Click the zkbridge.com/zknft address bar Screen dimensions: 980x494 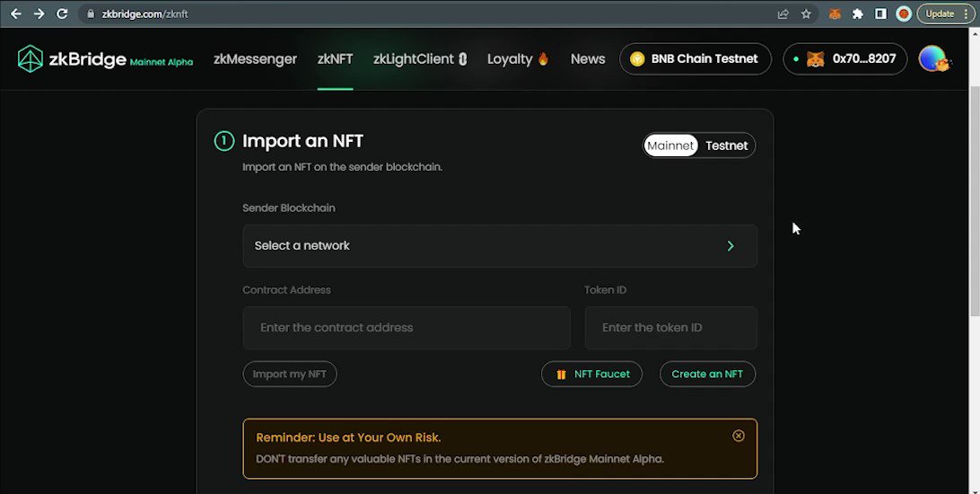pos(425,13)
